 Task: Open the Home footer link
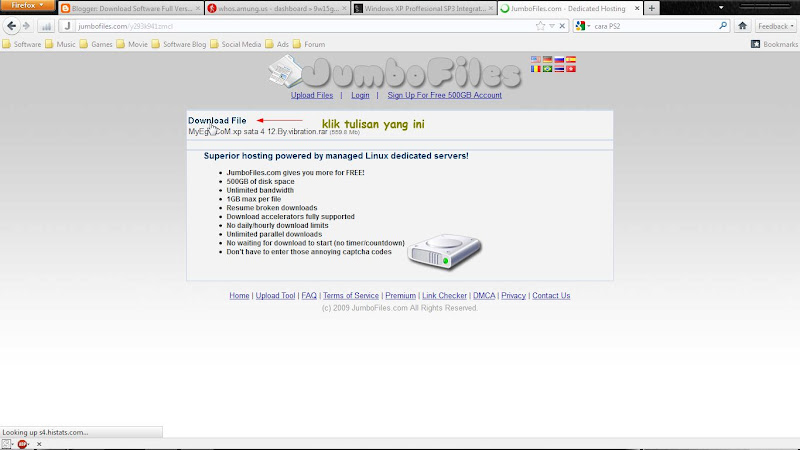pyautogui.click(x=239, y=295)
